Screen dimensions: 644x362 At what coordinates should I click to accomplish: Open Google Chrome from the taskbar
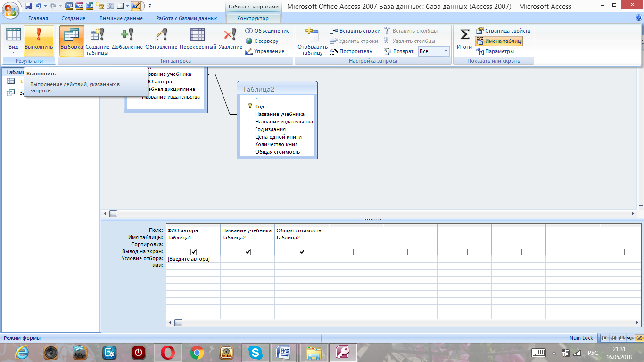pos(197,352)
